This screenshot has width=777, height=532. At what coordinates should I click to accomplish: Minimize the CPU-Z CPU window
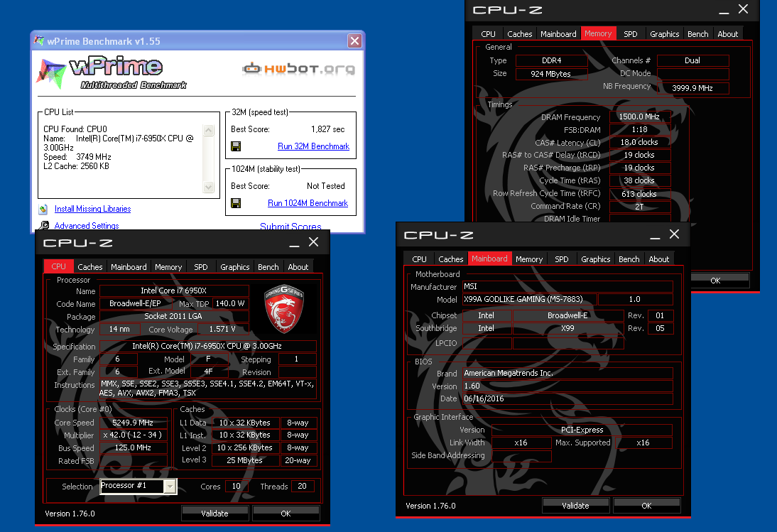294,243
